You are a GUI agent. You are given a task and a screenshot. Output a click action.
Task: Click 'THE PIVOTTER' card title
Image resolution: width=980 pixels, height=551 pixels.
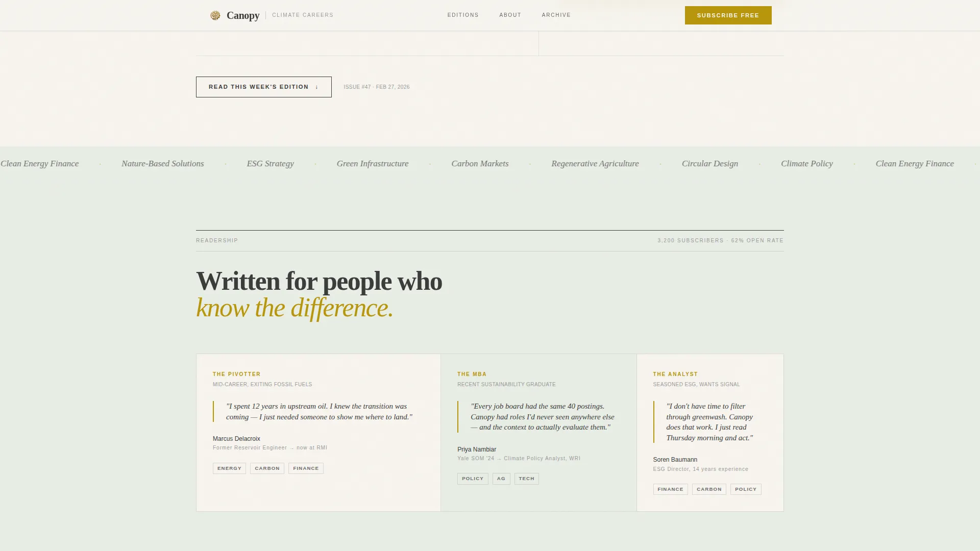(236, 374)
